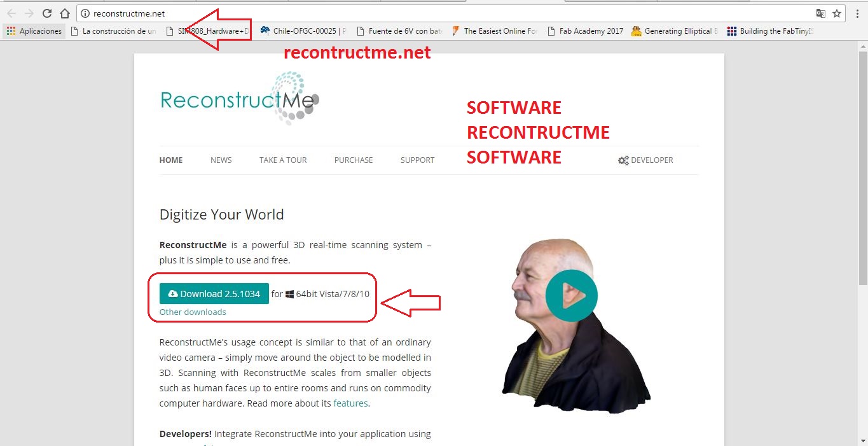This screenshot has width=868, height=446.
Task: Open the SUPPORT menu item
Action: 418,160
